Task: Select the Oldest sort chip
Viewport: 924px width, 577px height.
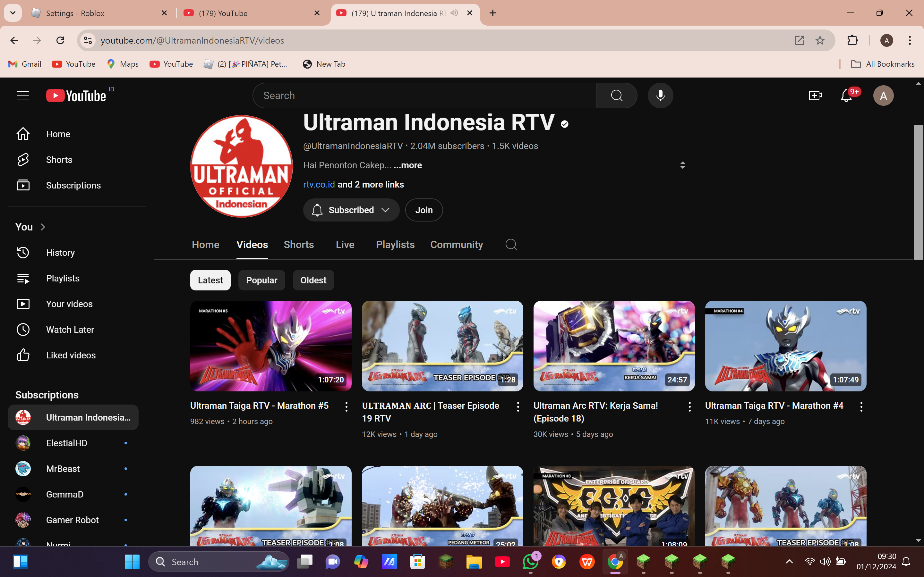Action: point(313,280)
